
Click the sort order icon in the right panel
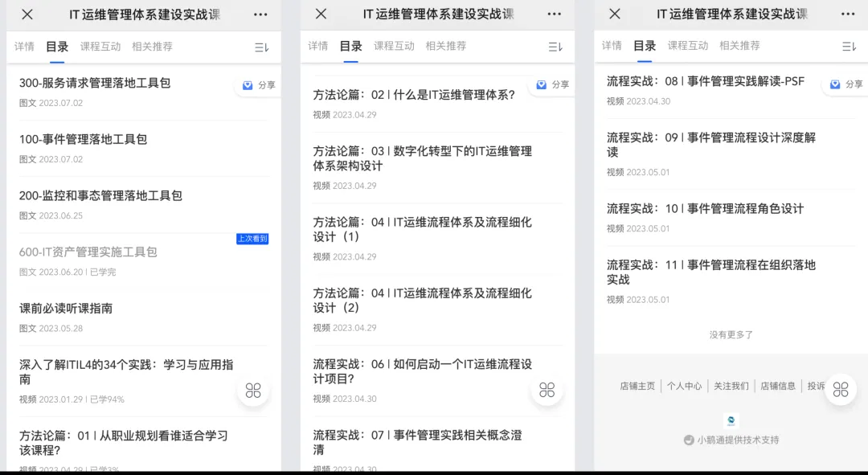pos(849,47)
